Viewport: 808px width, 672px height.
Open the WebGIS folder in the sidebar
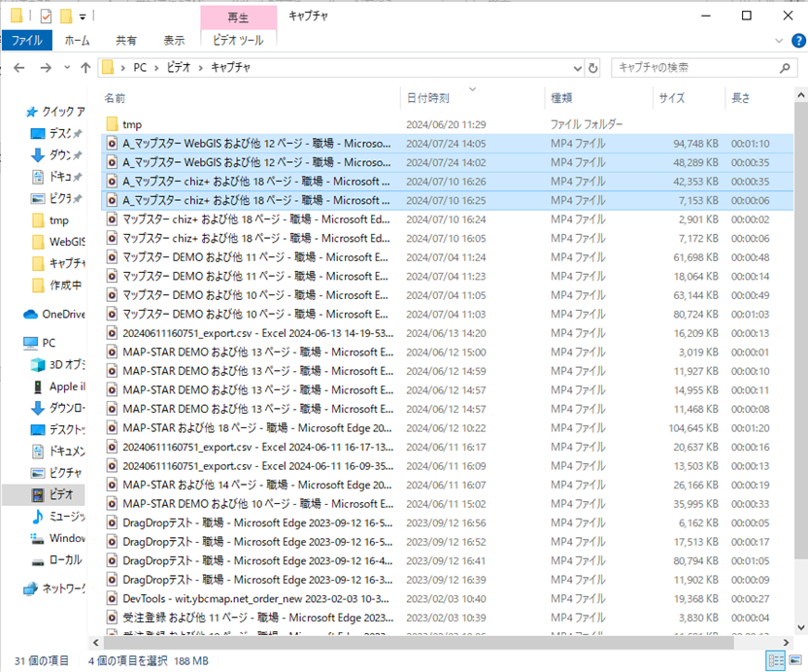pyautogui.click(x=58, y=242)
